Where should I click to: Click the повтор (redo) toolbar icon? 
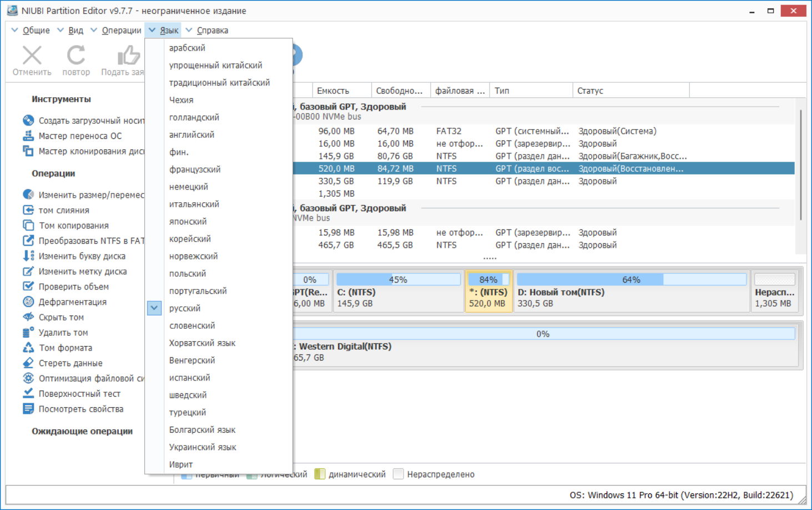[x=76, y=55]
